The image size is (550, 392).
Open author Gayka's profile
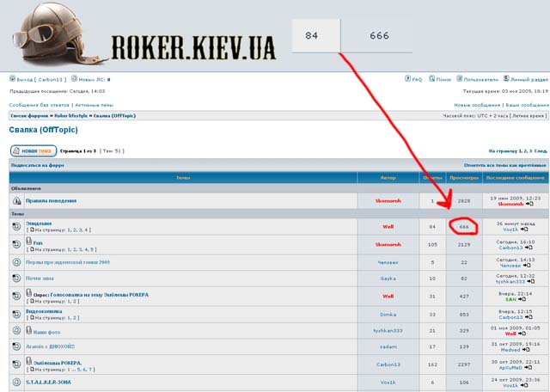(388, 279)
